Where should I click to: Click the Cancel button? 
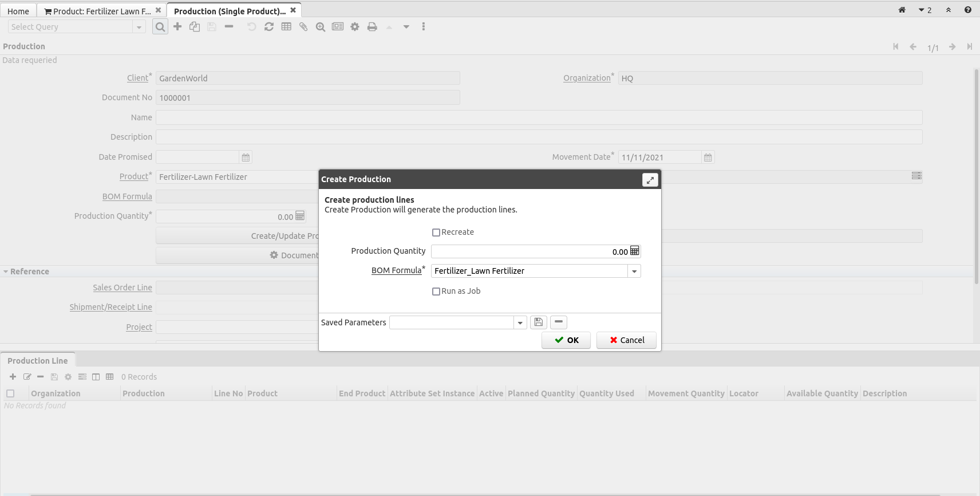pos(626,340)
